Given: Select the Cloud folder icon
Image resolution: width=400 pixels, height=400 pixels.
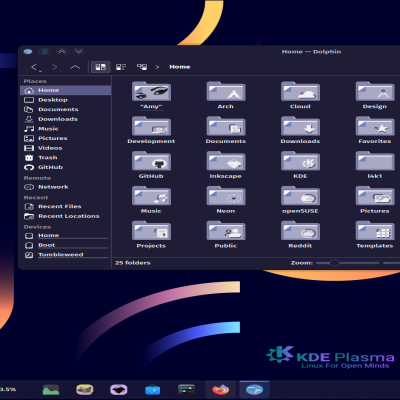Looking at the screenshot, I should [300, 91].
